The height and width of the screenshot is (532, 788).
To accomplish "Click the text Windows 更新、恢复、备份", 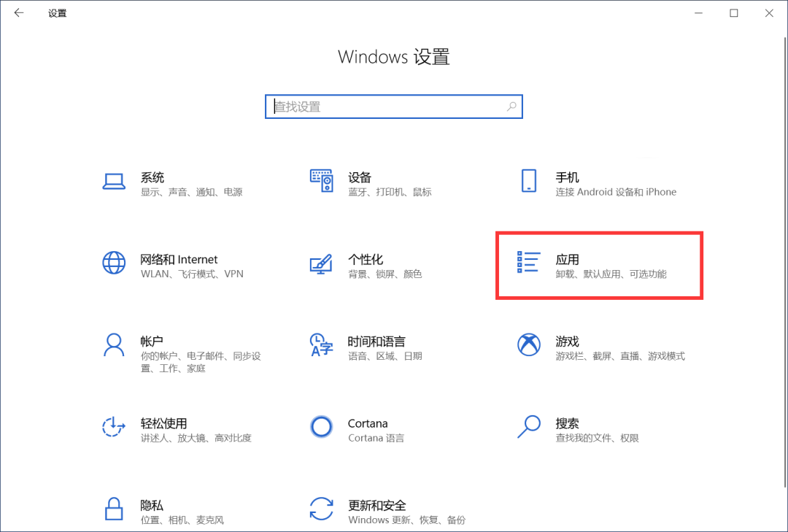I will [x=406, y=520].
